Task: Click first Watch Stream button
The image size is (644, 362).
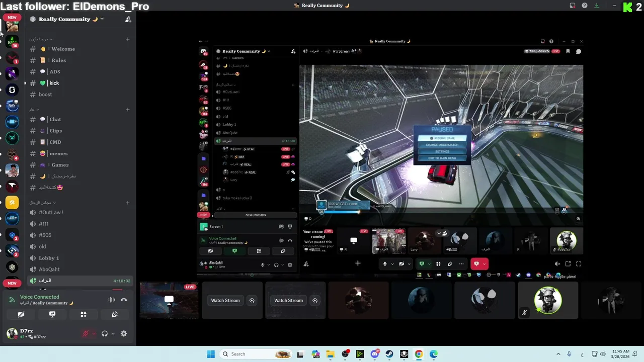Action: 225,300
